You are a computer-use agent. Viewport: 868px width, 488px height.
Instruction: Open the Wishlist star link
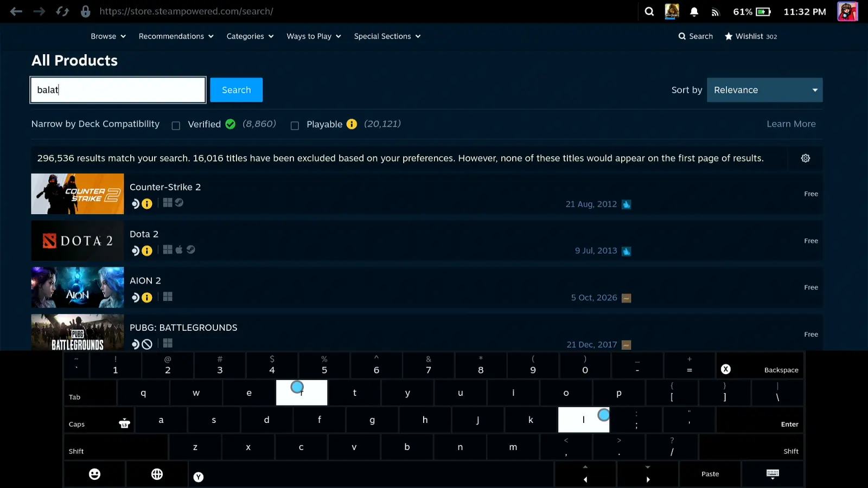[x=751, y=36]
